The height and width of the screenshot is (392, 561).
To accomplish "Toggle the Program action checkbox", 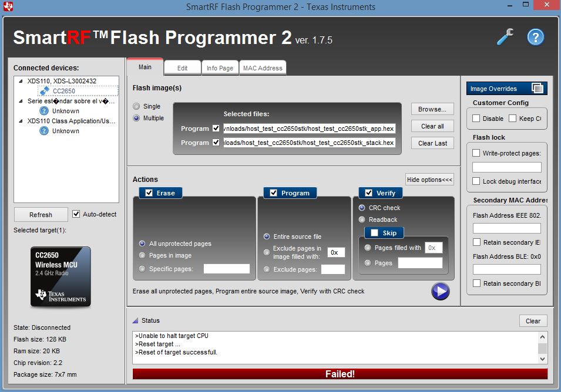I will [274, 193].
